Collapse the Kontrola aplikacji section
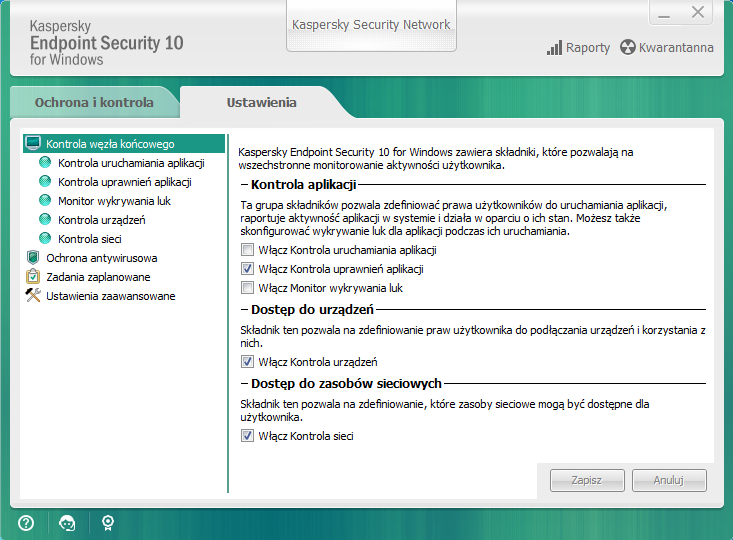 click(x=244, y=185)
